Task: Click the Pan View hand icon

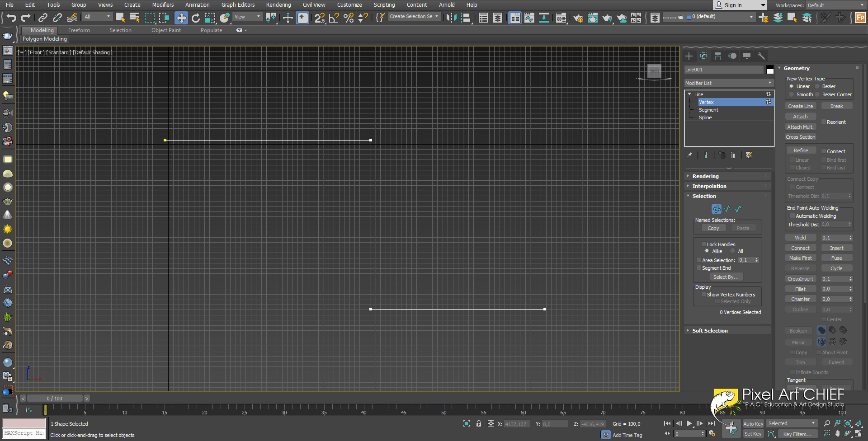Action: pyautogui.click(x=837, y=433)
